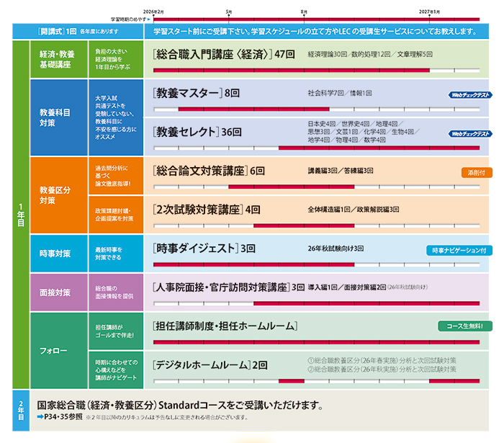Select the 教養科目対策 category label
This screenshot has height=443, width=504.
click(x=55, y=118)
